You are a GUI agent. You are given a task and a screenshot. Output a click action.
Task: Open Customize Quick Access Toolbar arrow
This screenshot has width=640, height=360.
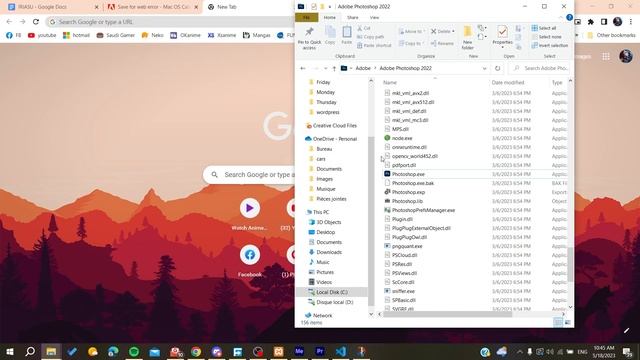click(330, 7)
